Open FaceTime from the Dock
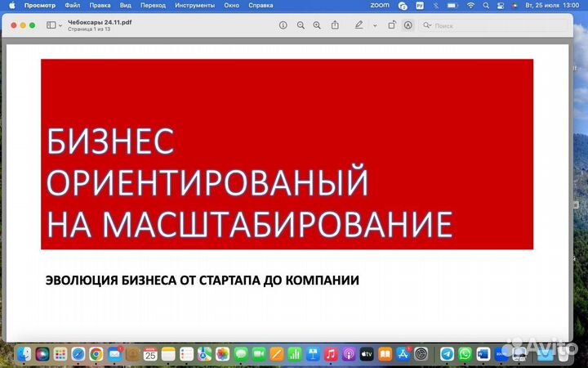Image resolution: width=588 pixels, height=368 pixels. 258,354
